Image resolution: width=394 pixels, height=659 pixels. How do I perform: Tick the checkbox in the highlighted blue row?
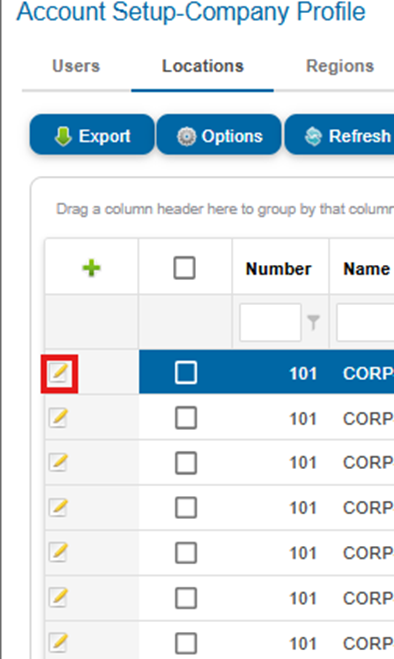185,373
